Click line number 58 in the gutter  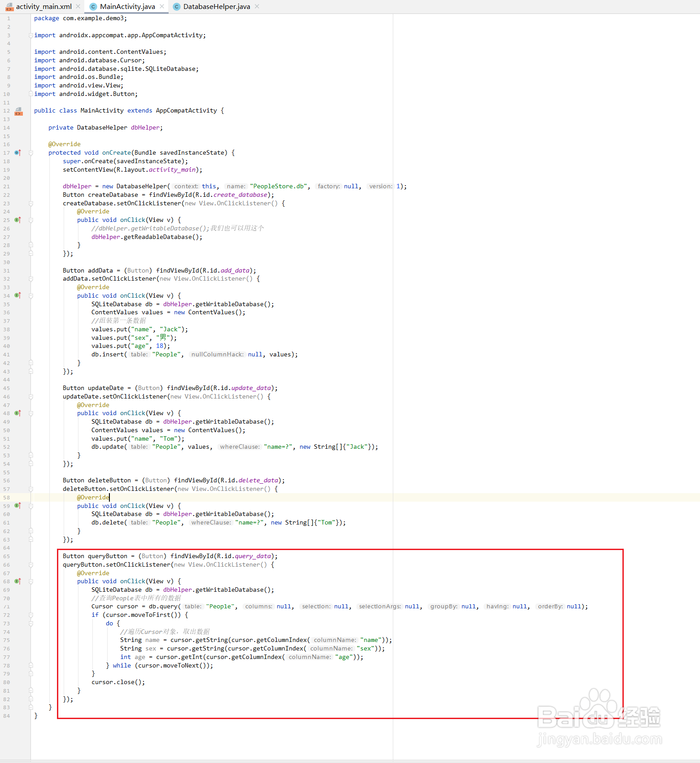(6, 498)
